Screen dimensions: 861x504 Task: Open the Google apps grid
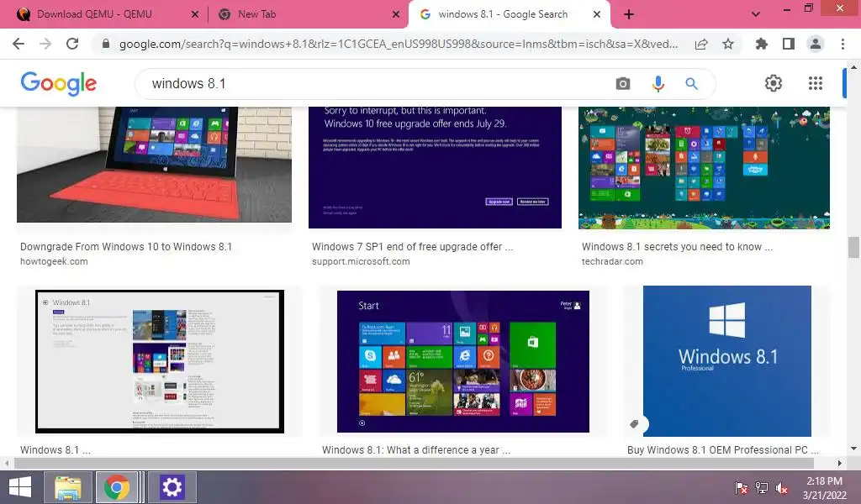[816, 83]
